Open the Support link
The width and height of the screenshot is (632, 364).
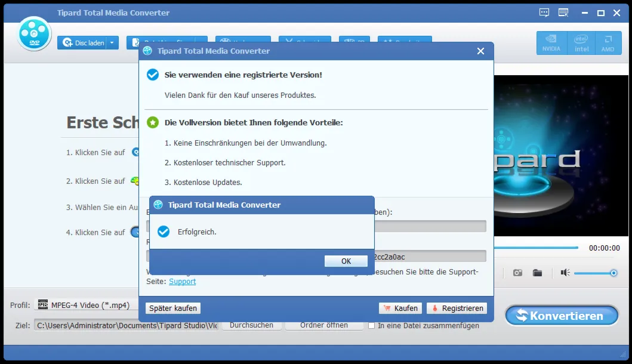coord(182,282)
